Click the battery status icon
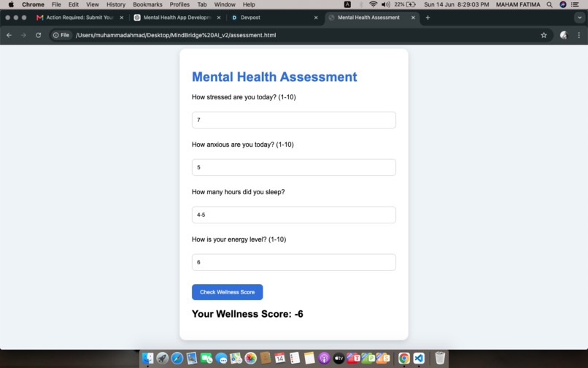The height and width of the screenshot is (368, 588). coord(411,4)
